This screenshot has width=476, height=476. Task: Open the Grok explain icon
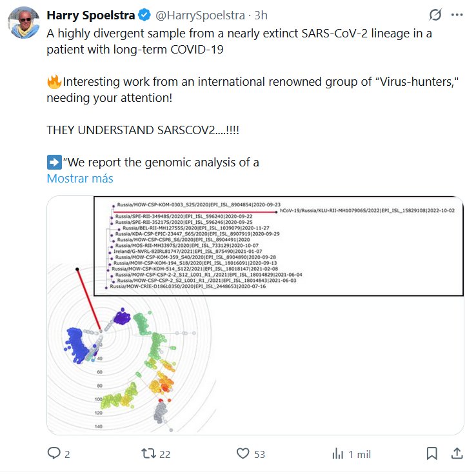click(x=435, y=15)
